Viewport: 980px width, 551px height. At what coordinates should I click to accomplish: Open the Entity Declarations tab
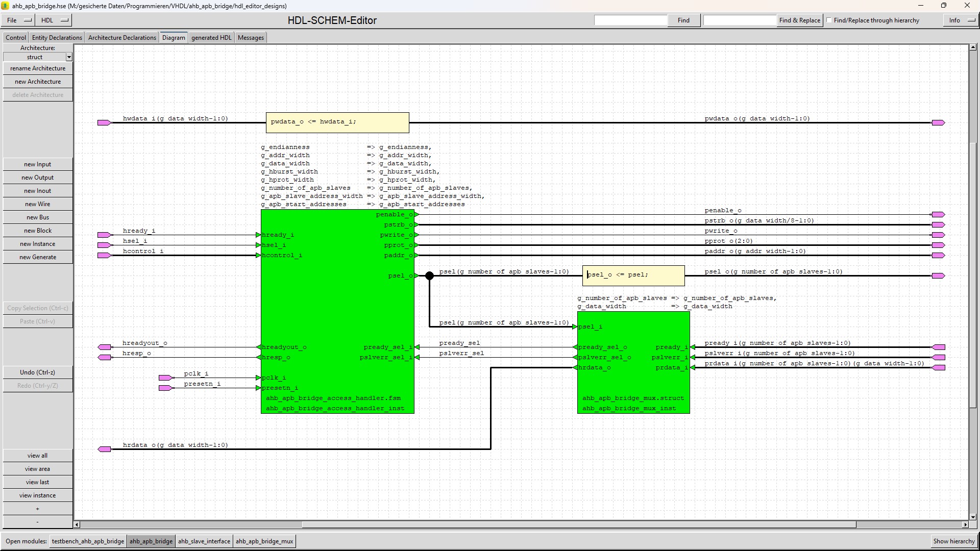(x=57, y=38)
